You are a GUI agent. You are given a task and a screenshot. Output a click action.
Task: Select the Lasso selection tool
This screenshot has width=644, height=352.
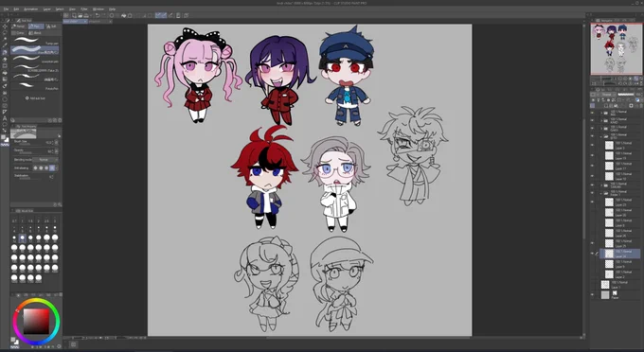[5, 32]
